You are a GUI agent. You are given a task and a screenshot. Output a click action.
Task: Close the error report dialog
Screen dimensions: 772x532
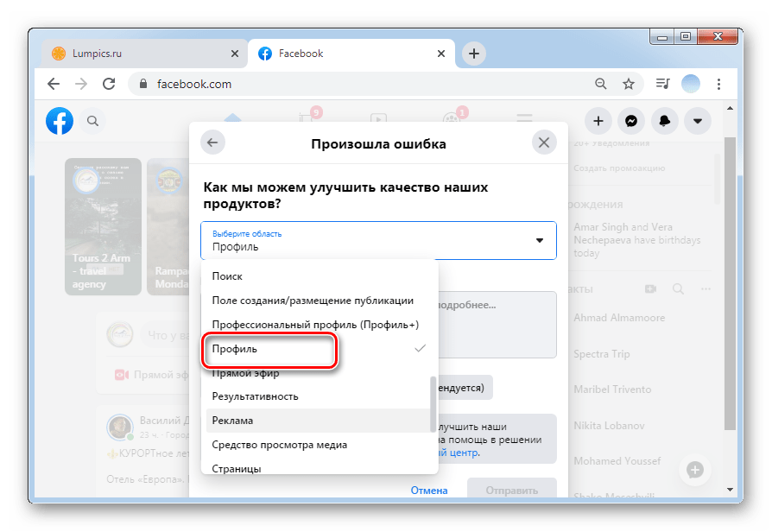tap(544, 142)
